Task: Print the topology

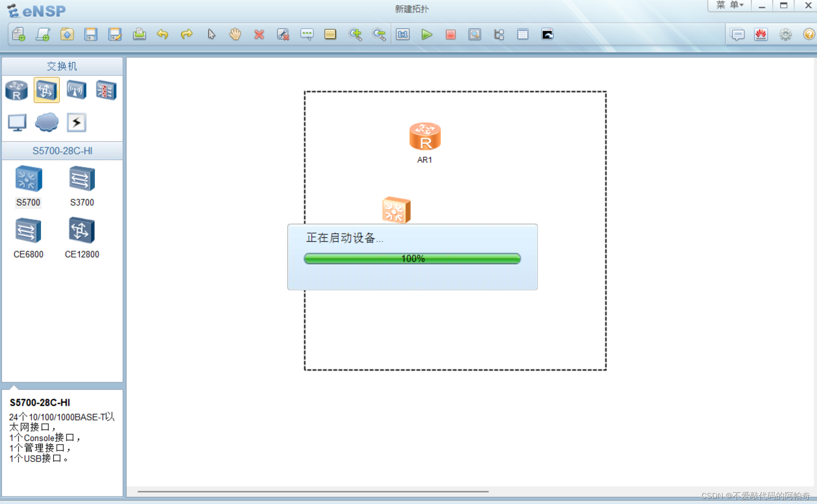Action: point(139,34)
